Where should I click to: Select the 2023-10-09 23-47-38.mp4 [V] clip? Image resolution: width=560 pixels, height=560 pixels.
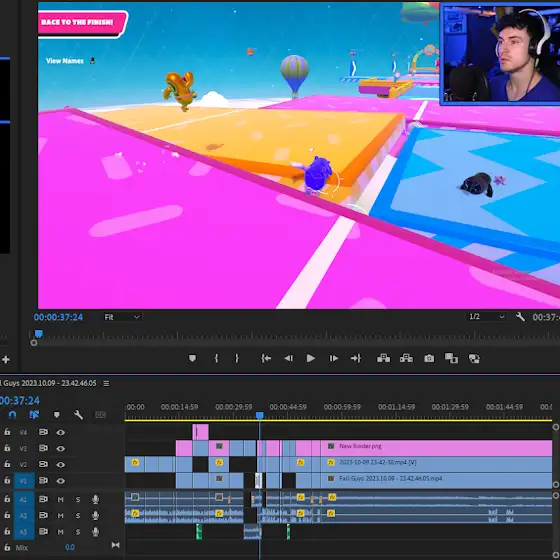coord(436,464)
